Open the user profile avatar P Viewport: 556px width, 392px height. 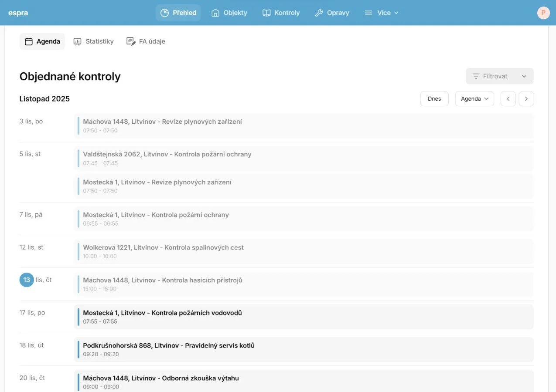[x=543, y=13]
